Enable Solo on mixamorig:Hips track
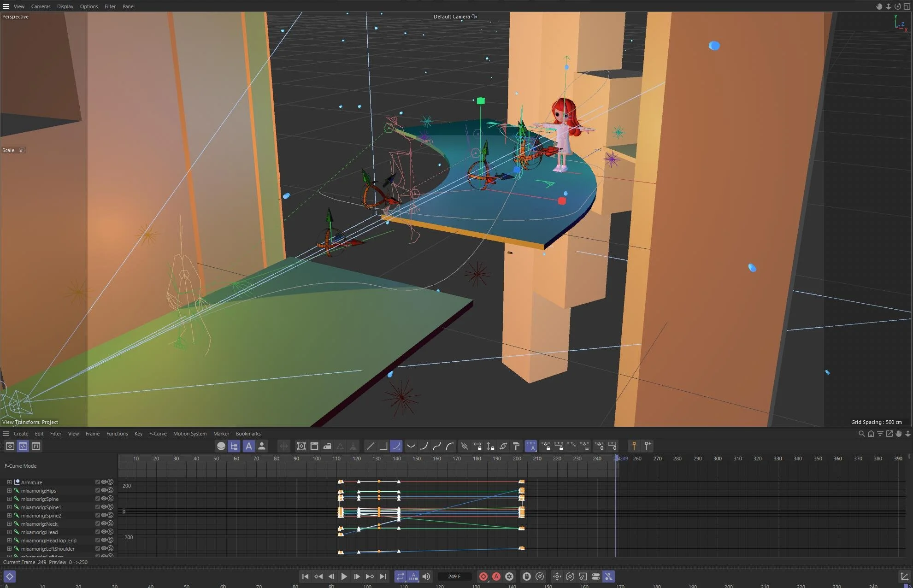 coord(111,491)
